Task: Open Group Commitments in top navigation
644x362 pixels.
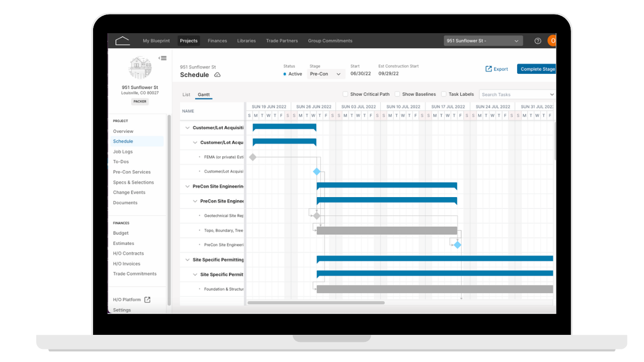Action: coord(330,41)
